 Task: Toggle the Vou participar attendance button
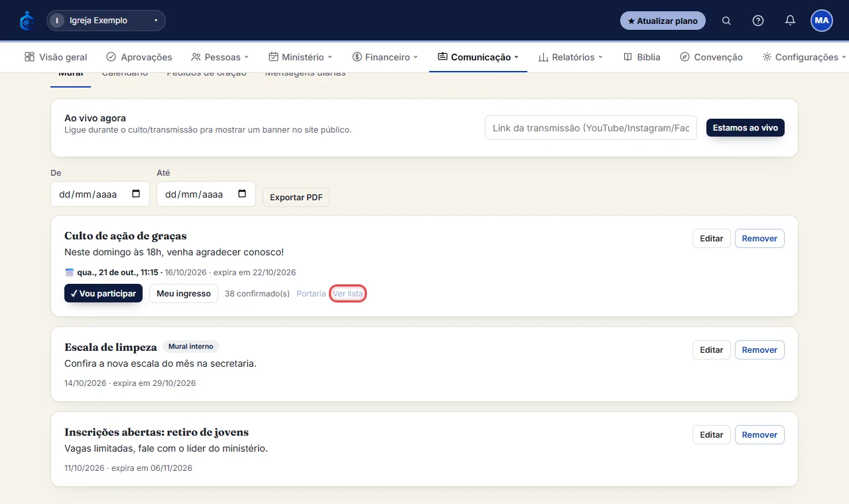click(x=103, y=294)
